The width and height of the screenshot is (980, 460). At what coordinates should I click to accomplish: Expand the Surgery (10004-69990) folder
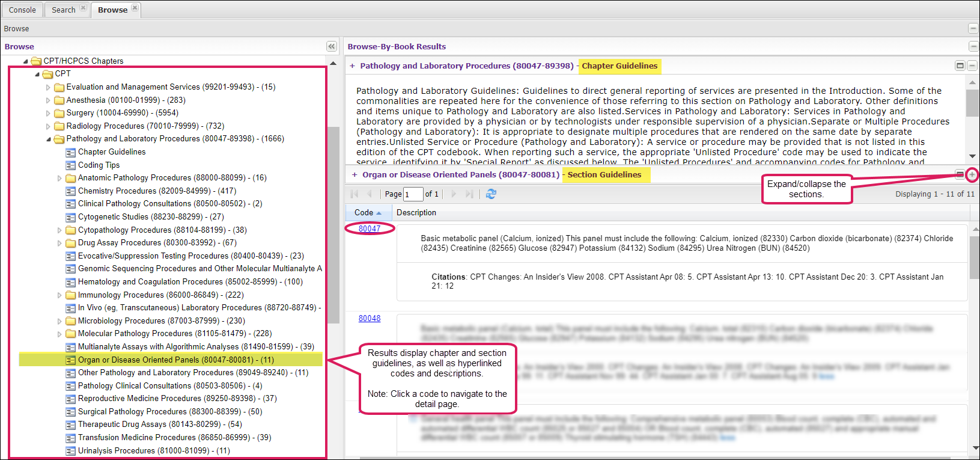click(48, 113)
